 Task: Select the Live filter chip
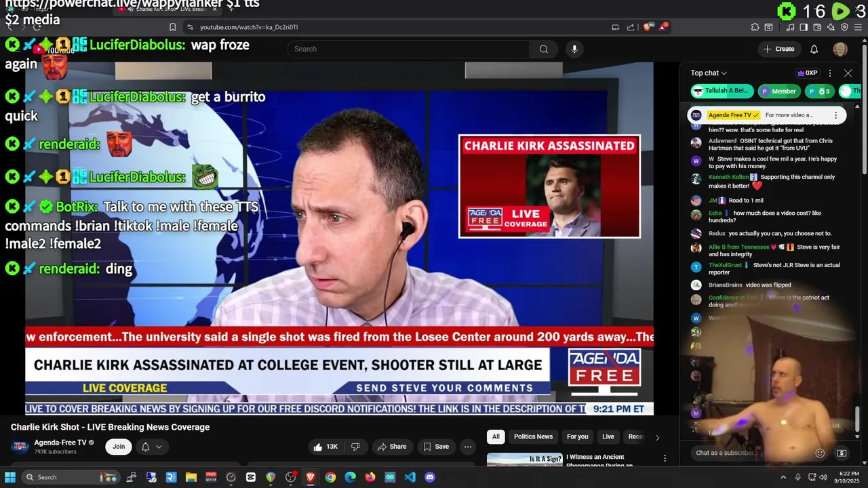coord(608,436)
